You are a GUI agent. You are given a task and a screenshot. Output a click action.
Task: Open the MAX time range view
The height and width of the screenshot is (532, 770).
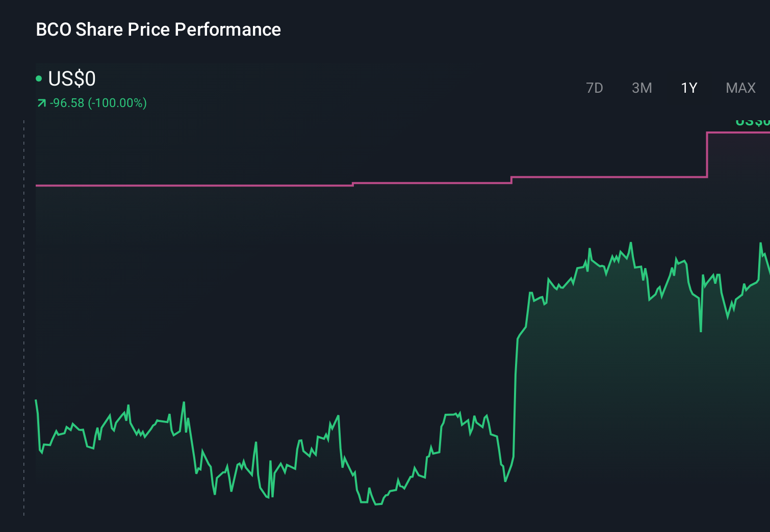coord(740,88)
